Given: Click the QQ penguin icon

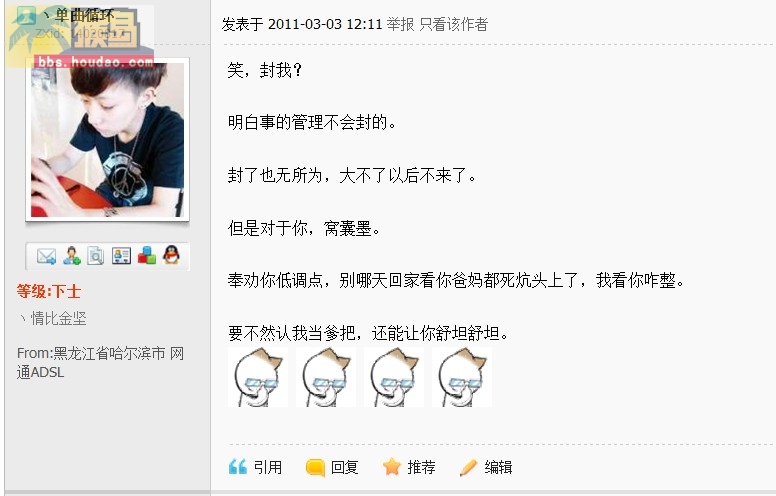Looking at the screenshot, I should [x=171, y=255].
